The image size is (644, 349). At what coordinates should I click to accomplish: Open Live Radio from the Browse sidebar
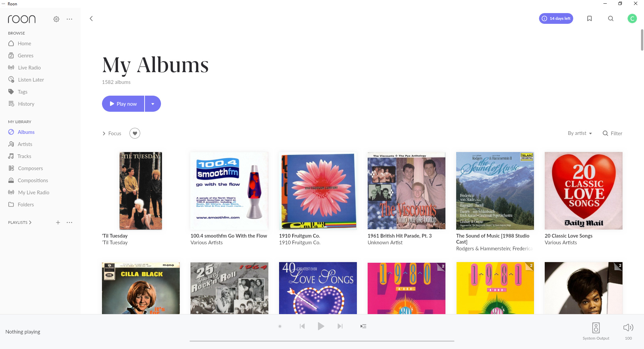point(29,67)
